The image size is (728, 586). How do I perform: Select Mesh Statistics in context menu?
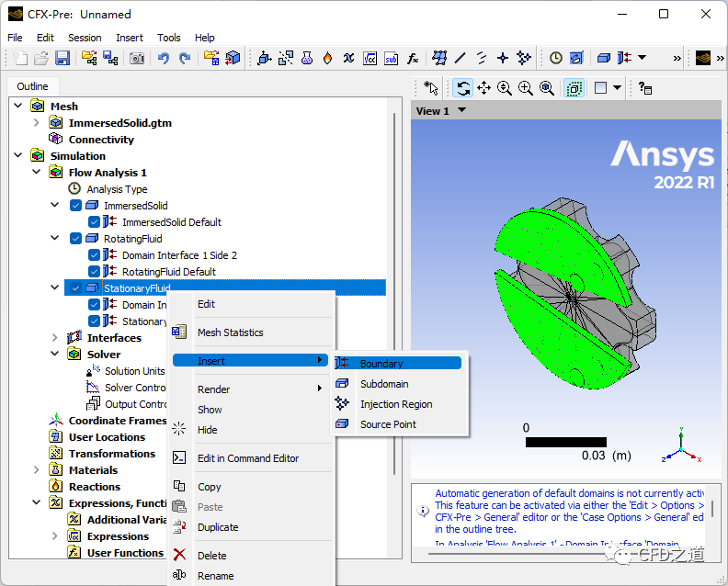click(251, 332)
